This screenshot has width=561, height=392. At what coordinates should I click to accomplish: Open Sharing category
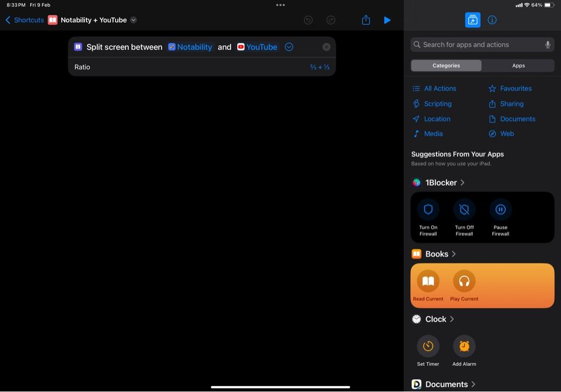pyautogui.click(x=506, y=103)
